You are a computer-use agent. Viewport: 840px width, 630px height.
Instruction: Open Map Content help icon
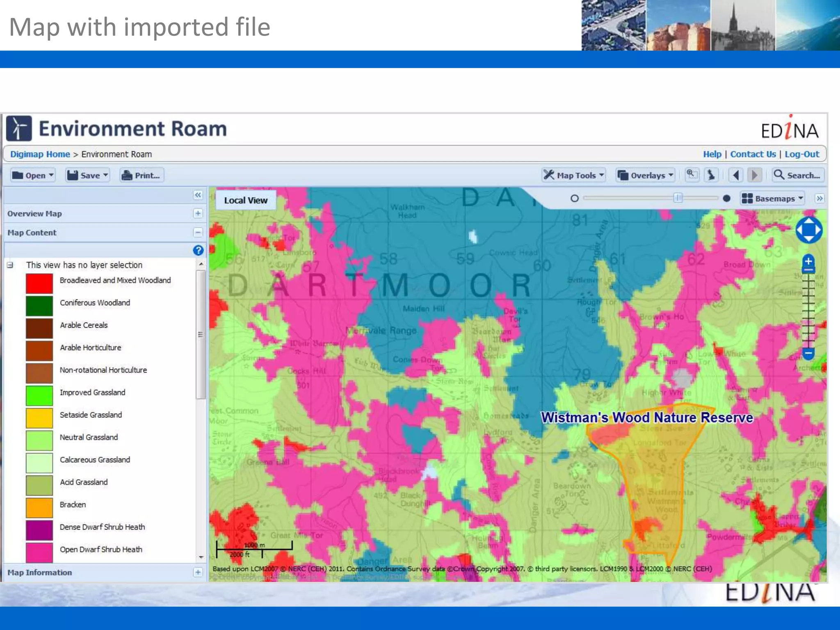click(198, 250)
